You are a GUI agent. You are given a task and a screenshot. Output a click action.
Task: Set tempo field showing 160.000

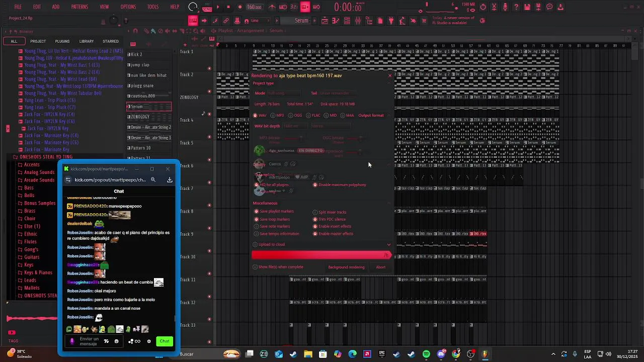[x=254, y=7]
